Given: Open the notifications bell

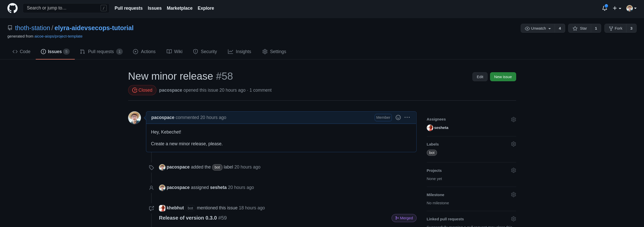Looking at the screenshot, I should 605,8.
